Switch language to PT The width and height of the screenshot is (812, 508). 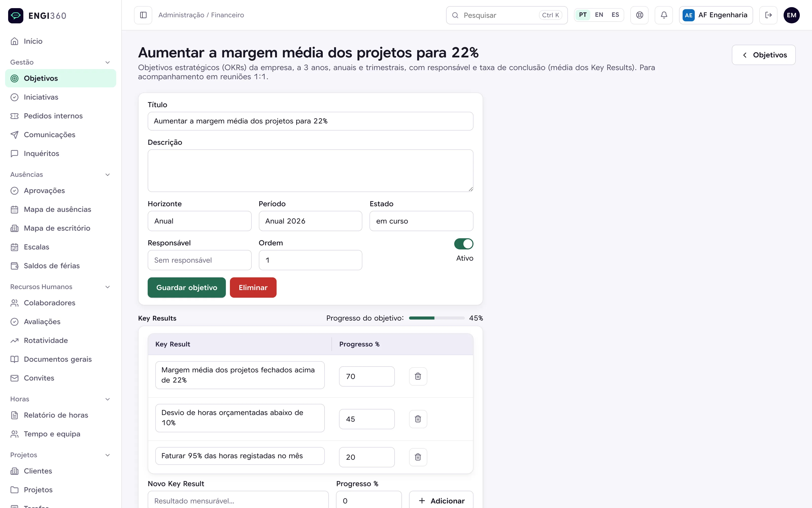[x=583, y=15]
